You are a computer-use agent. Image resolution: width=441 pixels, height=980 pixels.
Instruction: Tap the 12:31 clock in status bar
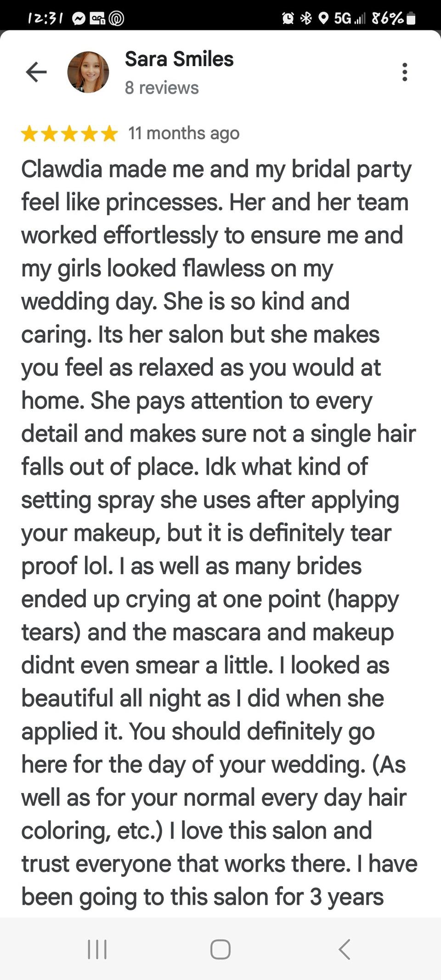click(45, 18)
